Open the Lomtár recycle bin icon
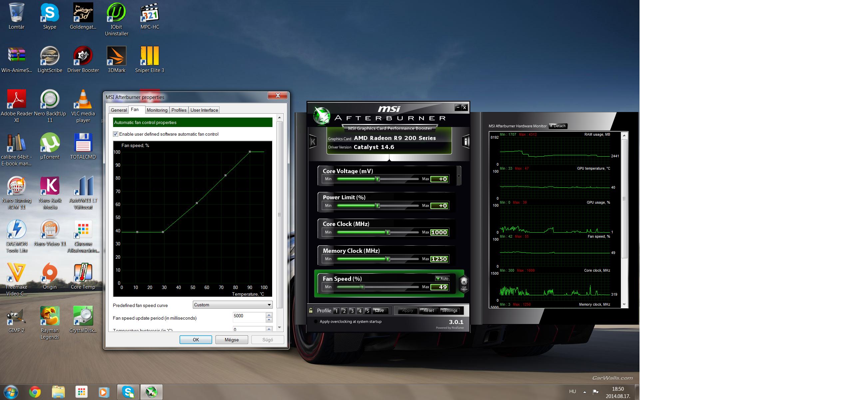 pyautogui.click(x=16, y=16)
